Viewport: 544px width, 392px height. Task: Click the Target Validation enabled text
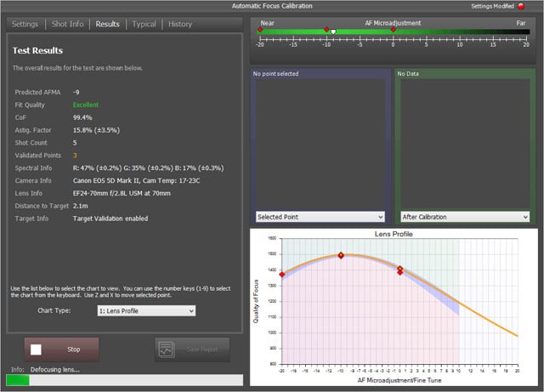click(x=110, y=219)
